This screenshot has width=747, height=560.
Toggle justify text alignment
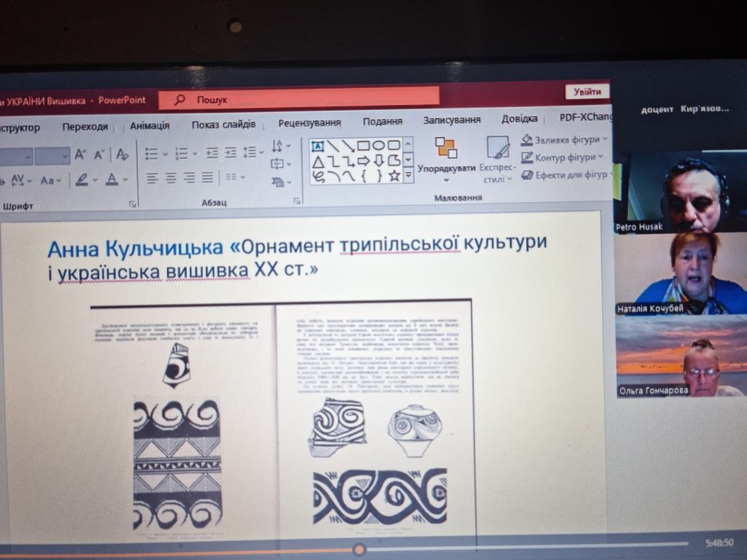(x=208, y=177)
